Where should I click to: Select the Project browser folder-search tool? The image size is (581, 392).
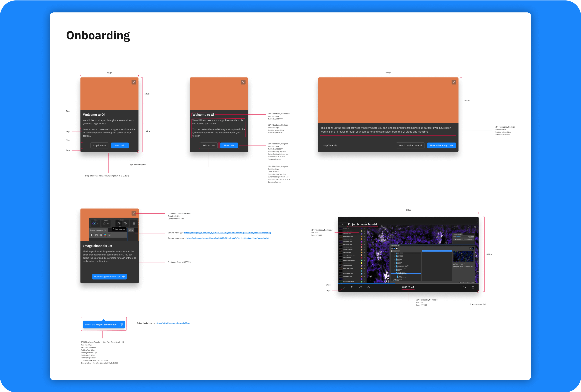[x=119, y=224]
